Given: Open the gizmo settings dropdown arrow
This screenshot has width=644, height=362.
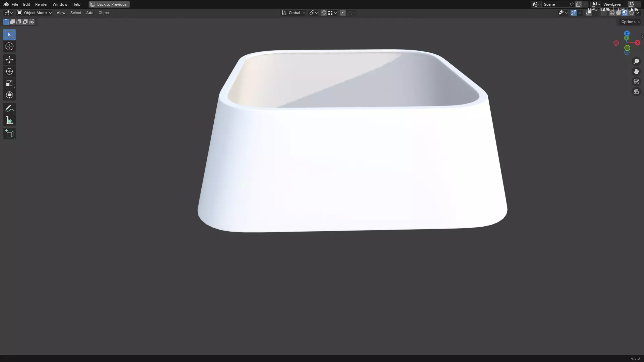Looking at the screenshot, I should tap(580, 13).
